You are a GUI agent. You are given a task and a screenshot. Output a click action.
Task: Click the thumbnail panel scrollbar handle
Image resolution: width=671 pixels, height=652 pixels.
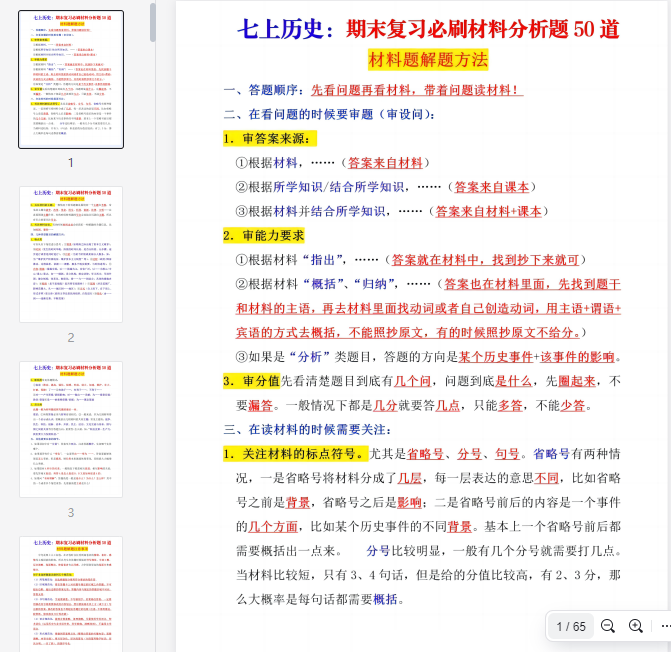[153, 20]
